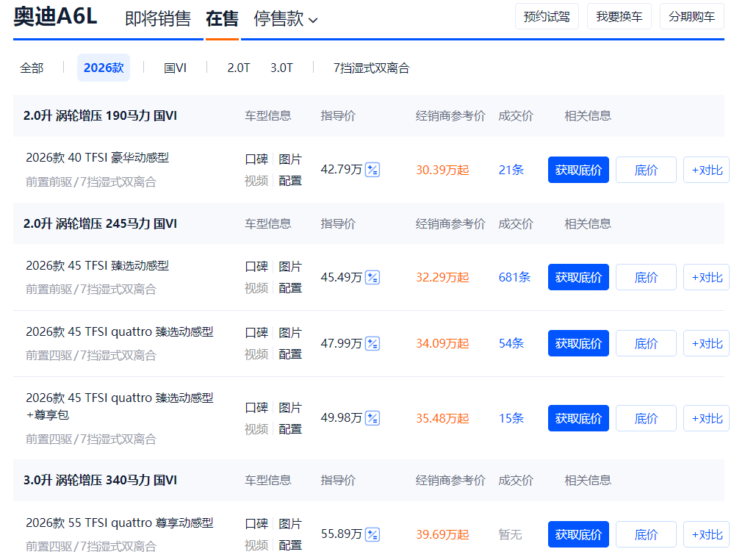Switch to the 即将销售 tab

[x=157, y=19]
